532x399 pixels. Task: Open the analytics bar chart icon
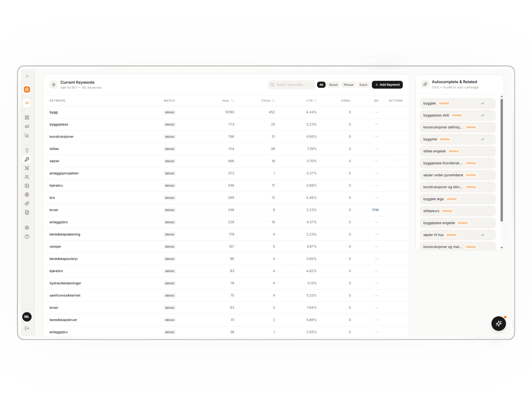(x=27, y=135)
